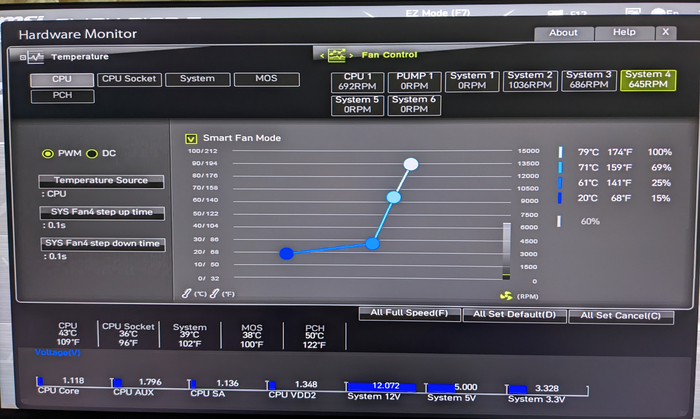
Task: Click the CPU Core voltage bar
Action: pyautogui.click(x=40, y=381)
